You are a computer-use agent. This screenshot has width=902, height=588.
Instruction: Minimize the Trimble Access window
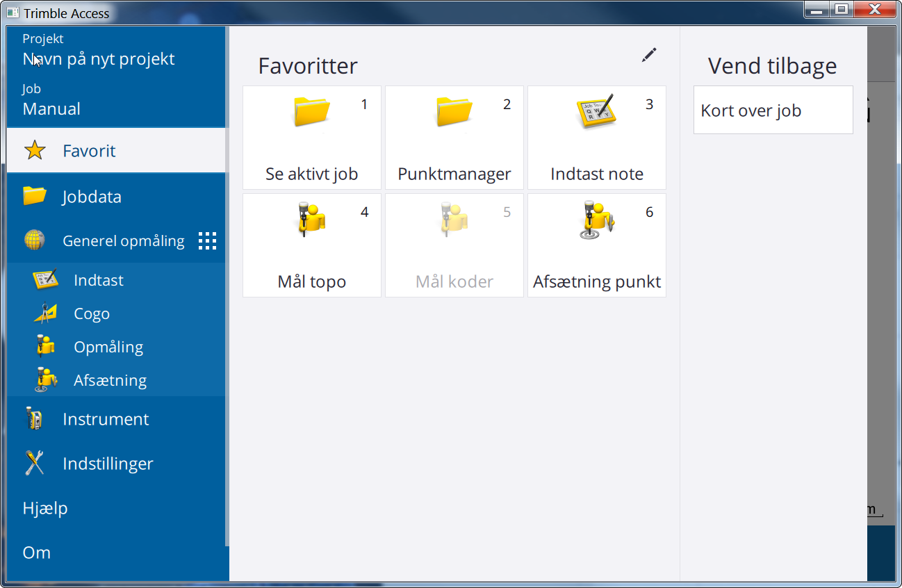[817, 10]
